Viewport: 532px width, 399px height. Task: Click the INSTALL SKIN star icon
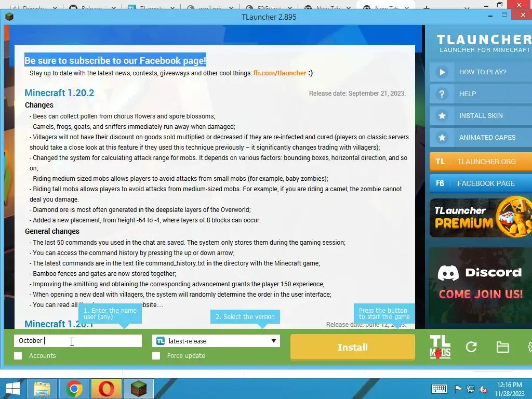point(442,116)
